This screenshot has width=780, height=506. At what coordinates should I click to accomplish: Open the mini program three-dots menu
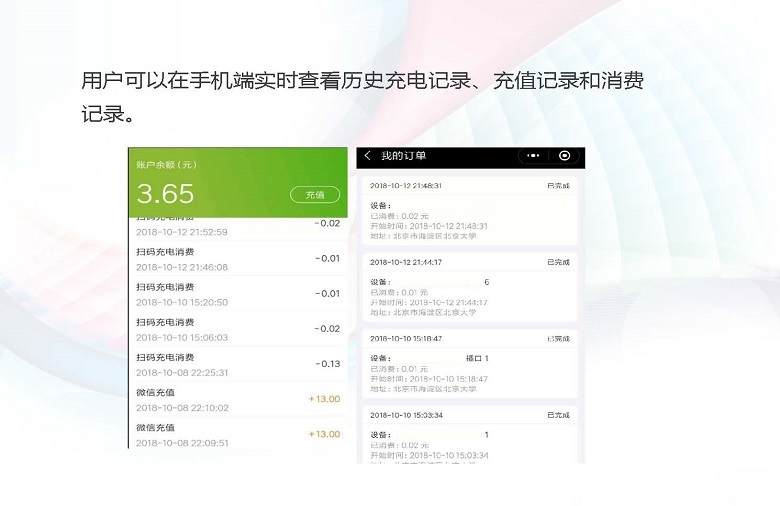point(533,156)
